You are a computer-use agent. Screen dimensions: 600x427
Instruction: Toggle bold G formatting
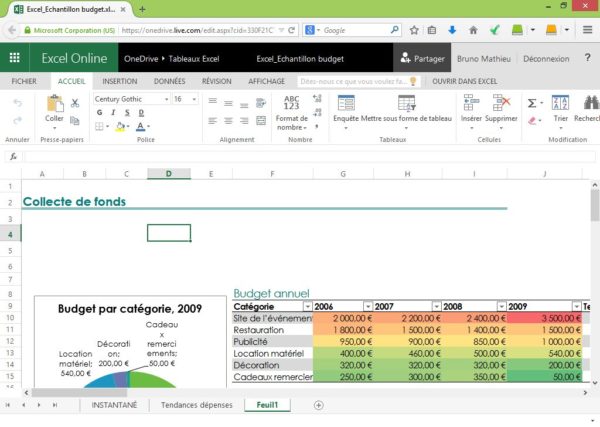point(99,112)
